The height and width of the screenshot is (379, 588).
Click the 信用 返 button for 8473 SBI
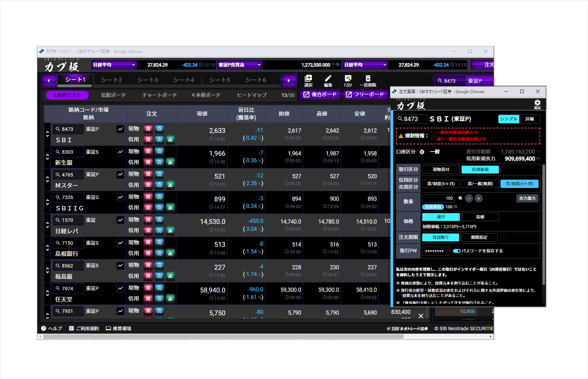(170, 139)
